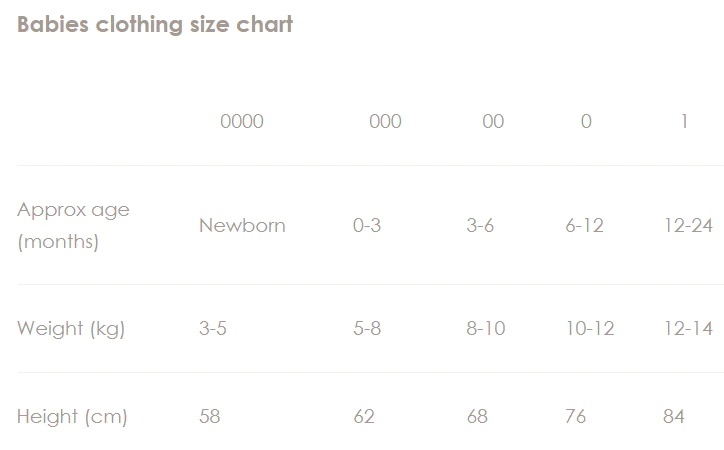Click the 00 size column header

pyautogui.click(x=493, y=122)
